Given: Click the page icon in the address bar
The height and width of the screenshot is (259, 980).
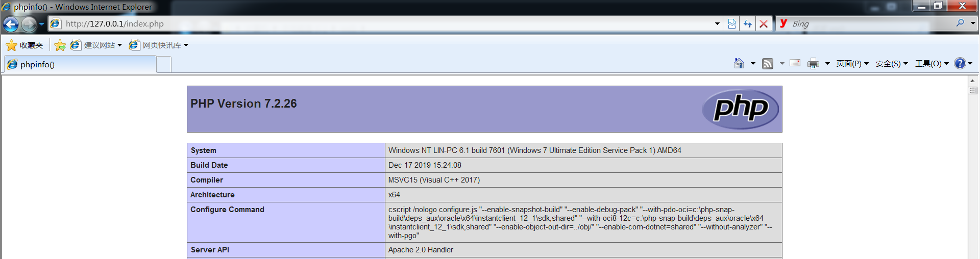Looking at the screenshot, I should pyautogui.click(x=56, y=23).
